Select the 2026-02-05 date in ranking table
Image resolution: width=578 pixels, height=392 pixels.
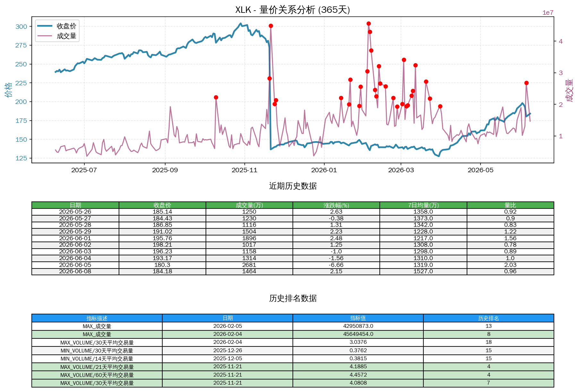pyautogui.click(x=227, y=326)
